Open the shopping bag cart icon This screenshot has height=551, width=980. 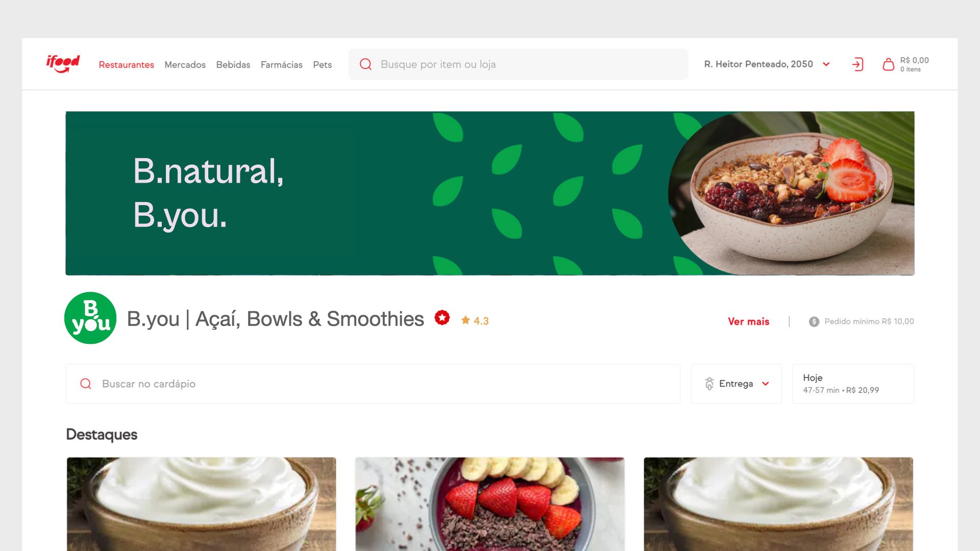(x=888, y=64)
